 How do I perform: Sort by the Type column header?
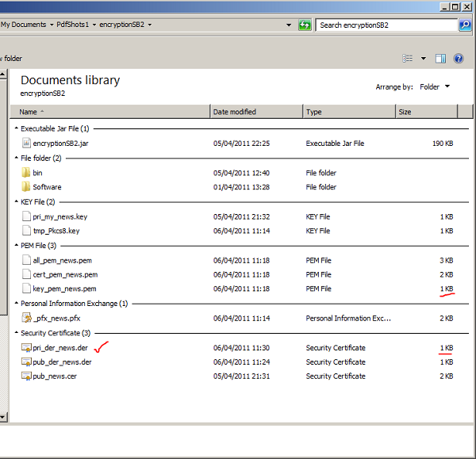[349, 112]
